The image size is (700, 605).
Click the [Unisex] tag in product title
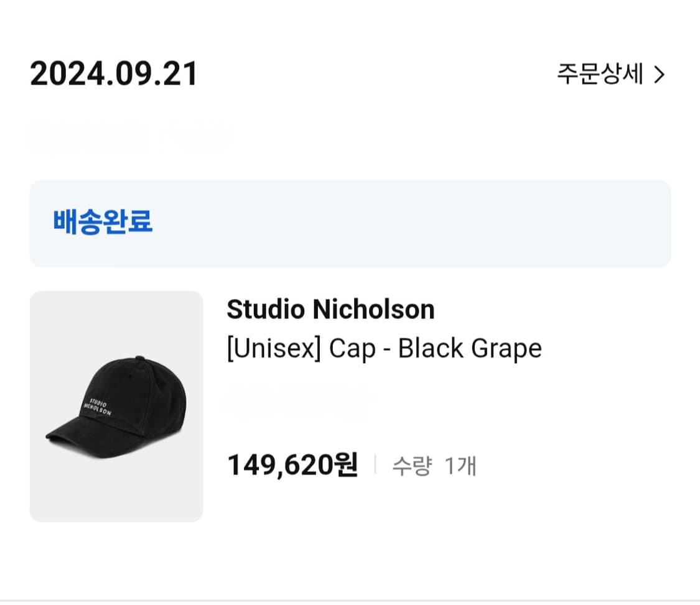pyautogui.click(x=274, y=349)
